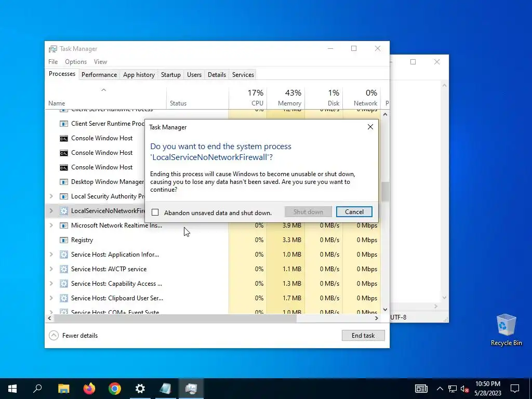Expand Service Host: AVCTP service row
This screenshot has width=532, height=399.
[51, 269]
